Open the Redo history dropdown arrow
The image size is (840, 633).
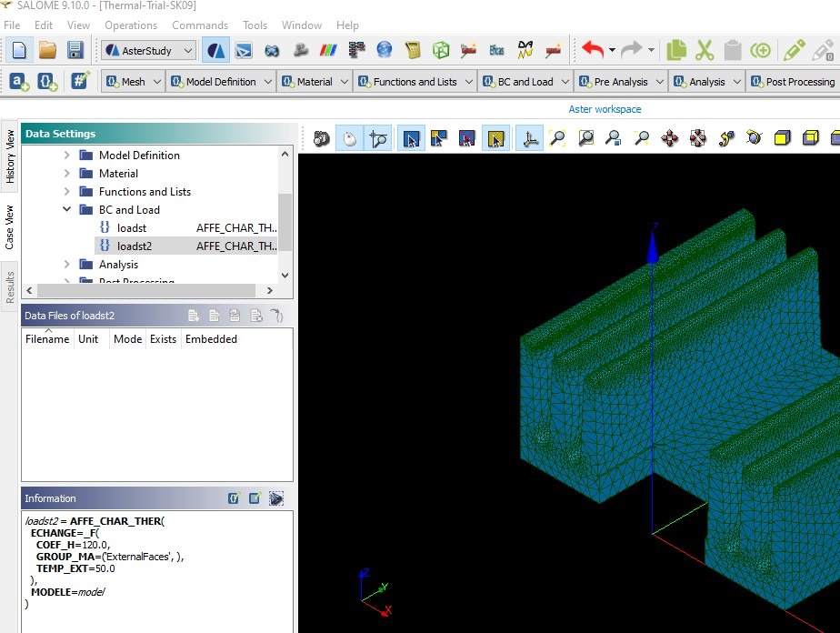[651, 50]
